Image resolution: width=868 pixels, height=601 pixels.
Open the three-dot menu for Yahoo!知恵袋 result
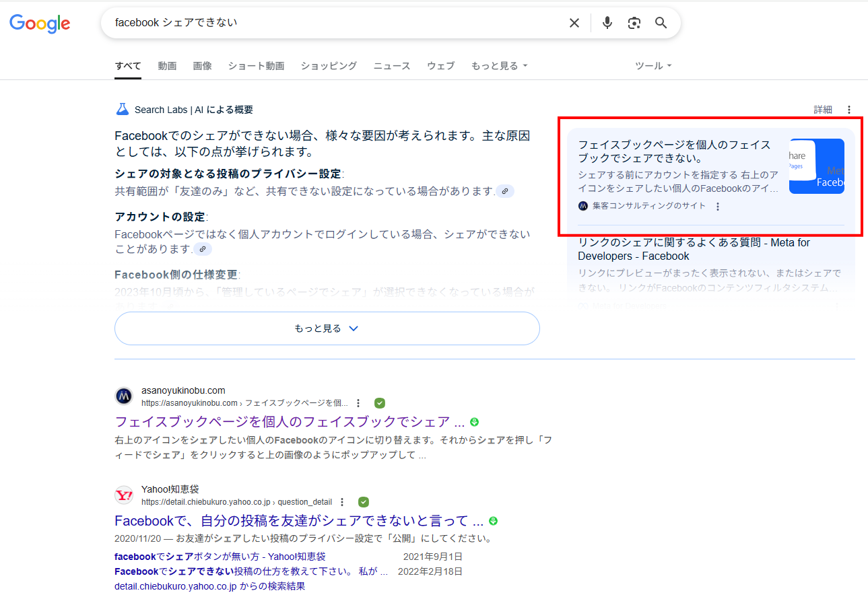click(342, 502)
